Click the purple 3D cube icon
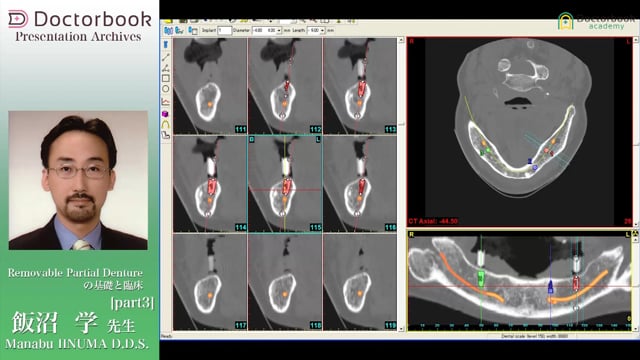This screenshot has height=360, width=640. pos(166,114)
